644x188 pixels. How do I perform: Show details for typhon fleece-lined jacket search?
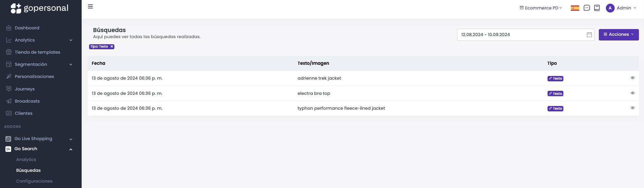(x=633, y=108)
